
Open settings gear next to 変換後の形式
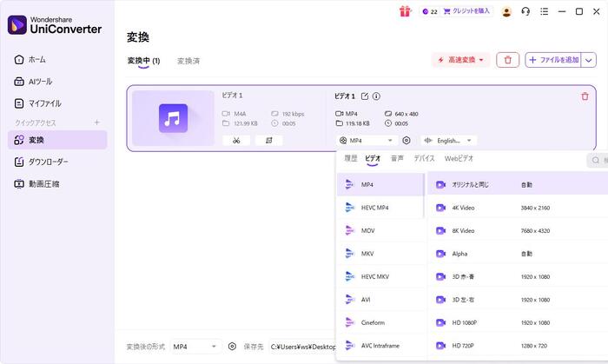(x=232, y=346)
